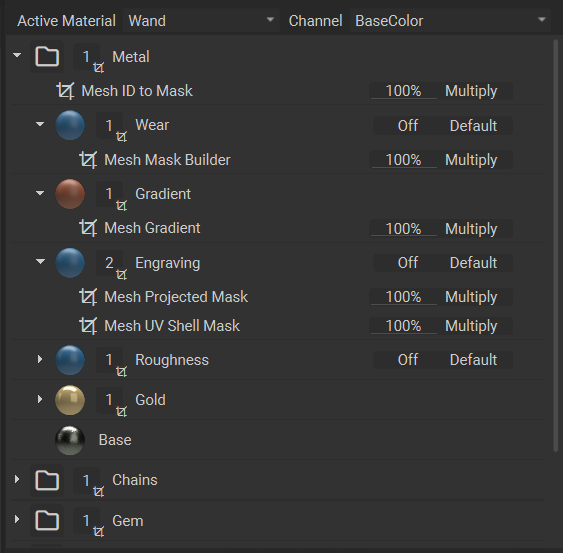The width and height of the screenshot is (563, 553).
Task: Click the blue Engraving layer sphere thumbnail
Action: [70, 263]
